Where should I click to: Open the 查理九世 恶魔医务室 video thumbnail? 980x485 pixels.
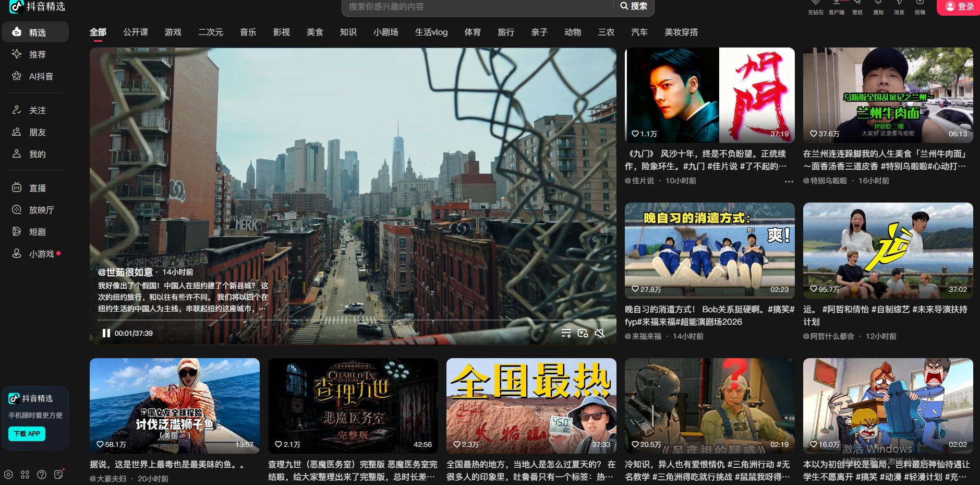coord(353,406)
